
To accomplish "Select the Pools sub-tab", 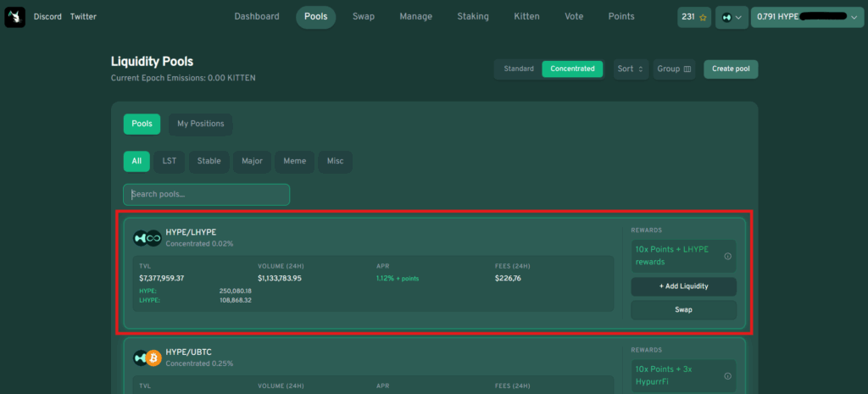I will [142, 124].
